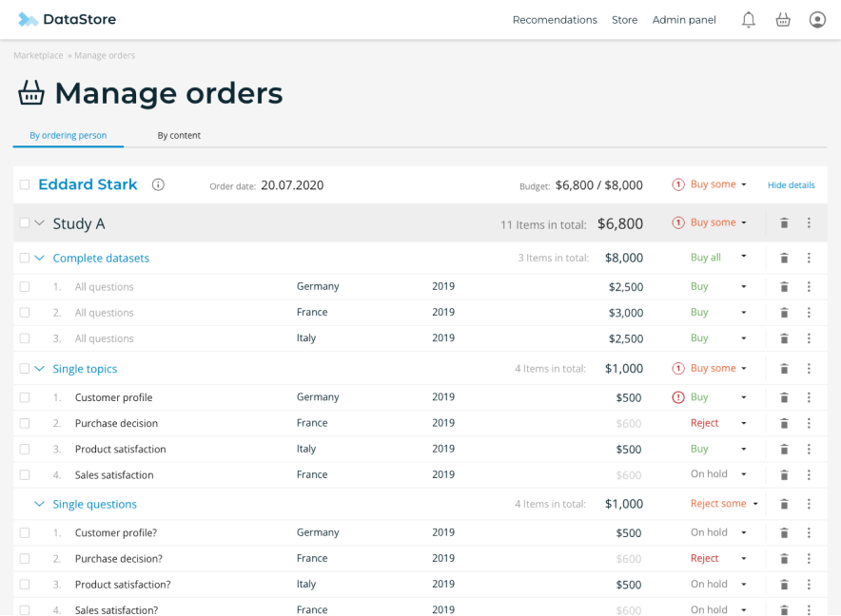Delete the Germany All questions row
This screenshot has height=616, width=841.
coord(784,287)
